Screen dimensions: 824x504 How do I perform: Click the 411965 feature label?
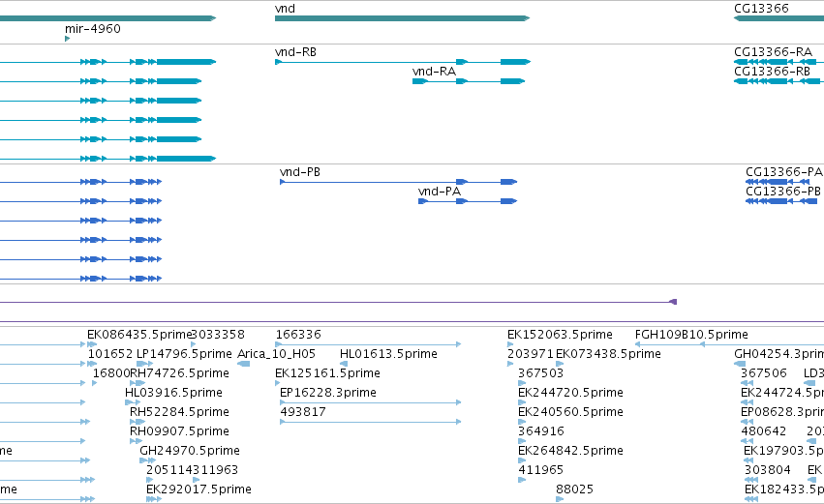pyautogui.click(x=540, y=471)
